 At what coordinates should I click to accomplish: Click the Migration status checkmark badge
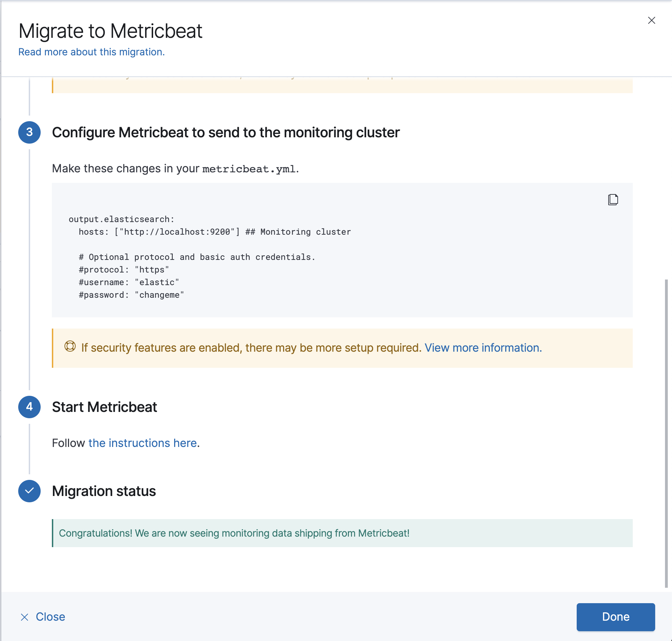[29, 491]
